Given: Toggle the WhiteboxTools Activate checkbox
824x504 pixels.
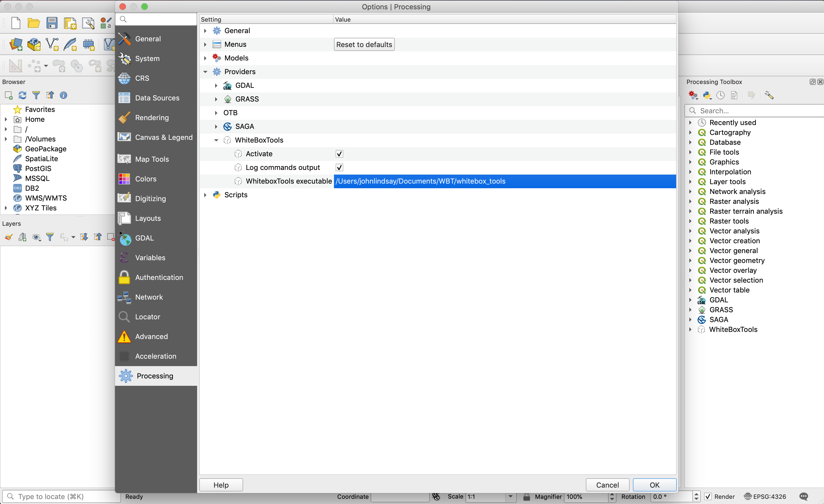Looking at the screenshot, I should (x=339, y=153).
